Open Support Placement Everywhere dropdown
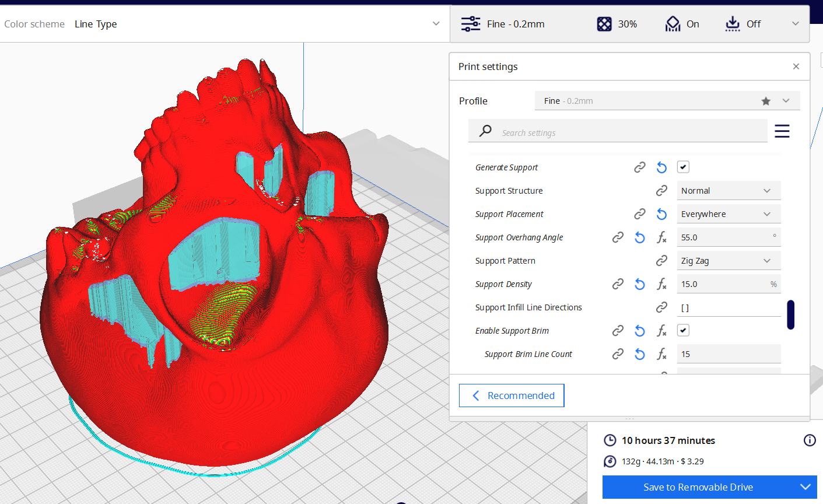The image size is (823, 504). [x=729, y=214]
